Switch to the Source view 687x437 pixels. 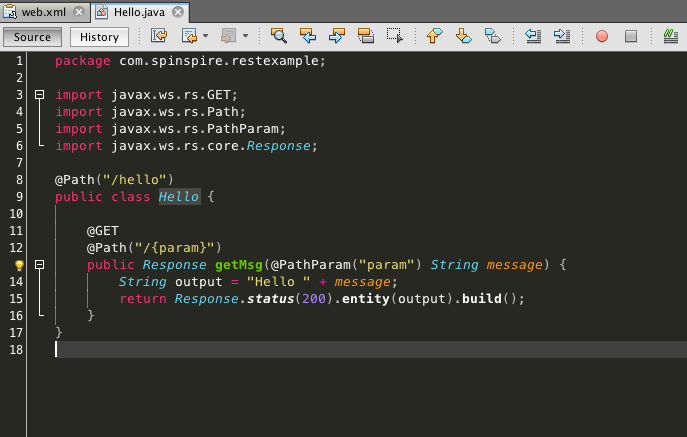32,37
